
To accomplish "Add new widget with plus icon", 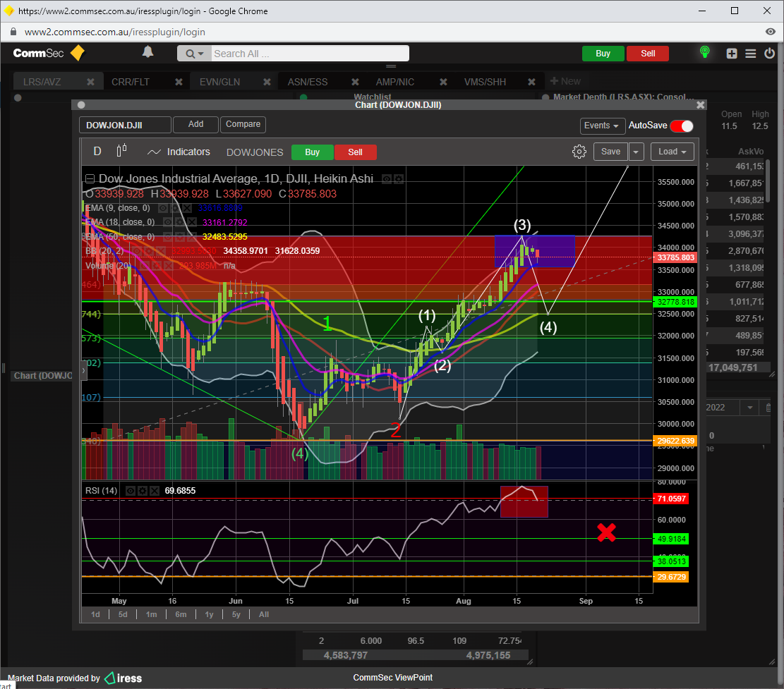I will [732, 54].
